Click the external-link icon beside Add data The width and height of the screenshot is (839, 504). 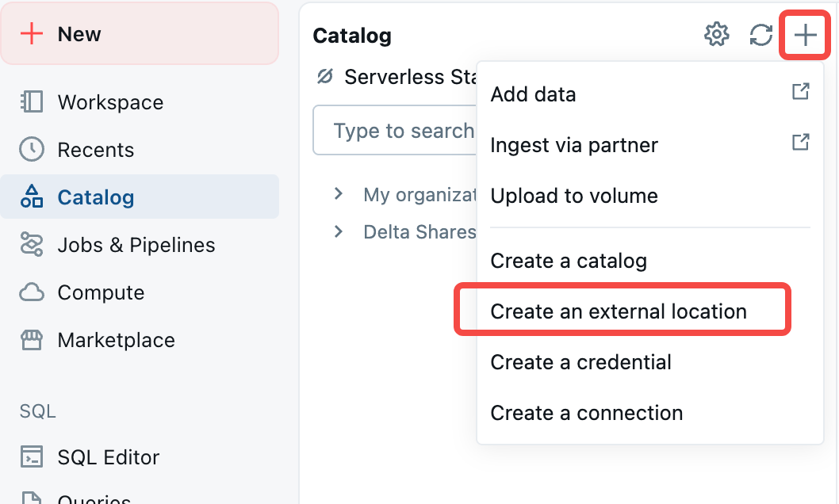(801, 92)
